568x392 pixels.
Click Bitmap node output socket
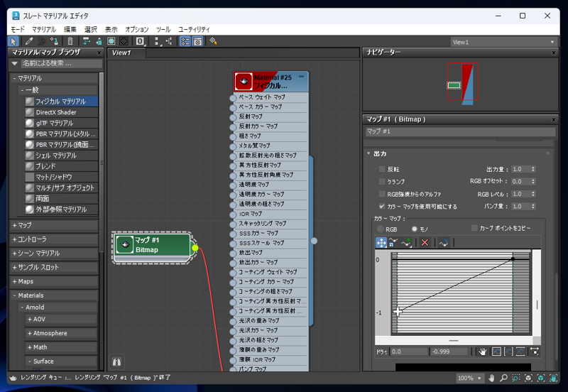coord(195,248)
